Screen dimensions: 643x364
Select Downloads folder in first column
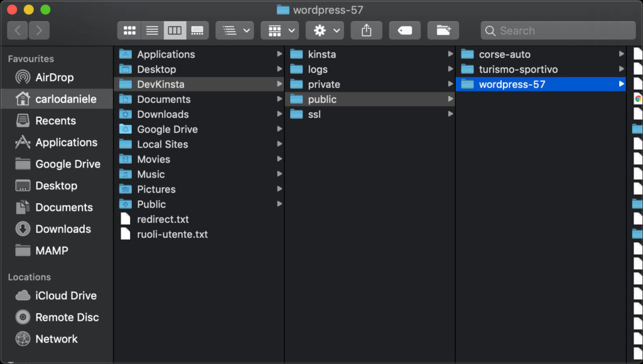(199, 114)
